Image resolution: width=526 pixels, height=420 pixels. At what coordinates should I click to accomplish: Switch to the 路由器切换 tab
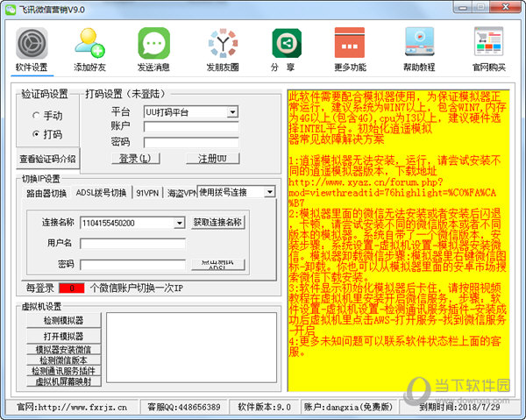pos(46,193)
